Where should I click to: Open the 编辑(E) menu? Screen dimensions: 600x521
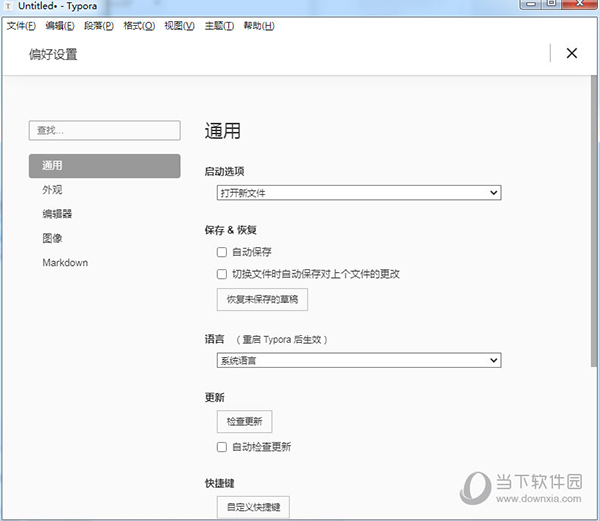[60, 26]
